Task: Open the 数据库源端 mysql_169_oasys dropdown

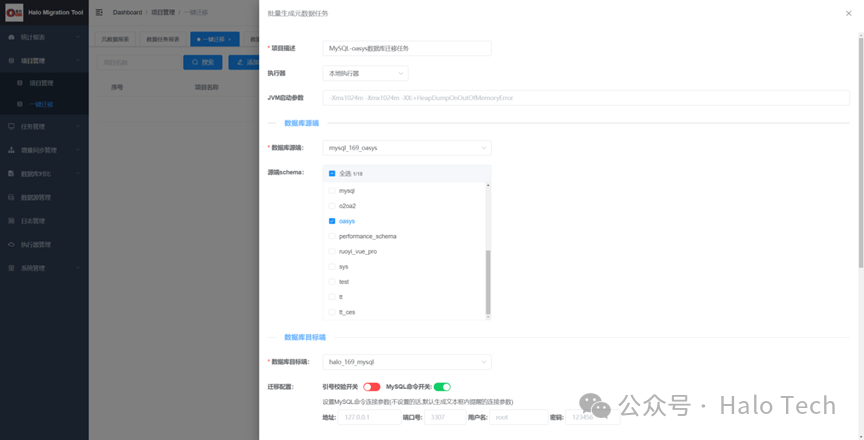Action: pos(407,148)
